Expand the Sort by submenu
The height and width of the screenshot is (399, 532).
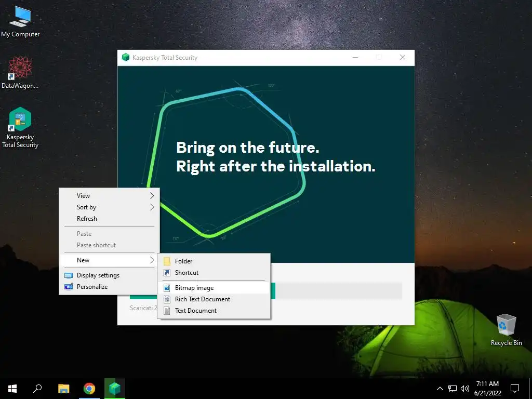coord(109,207)
